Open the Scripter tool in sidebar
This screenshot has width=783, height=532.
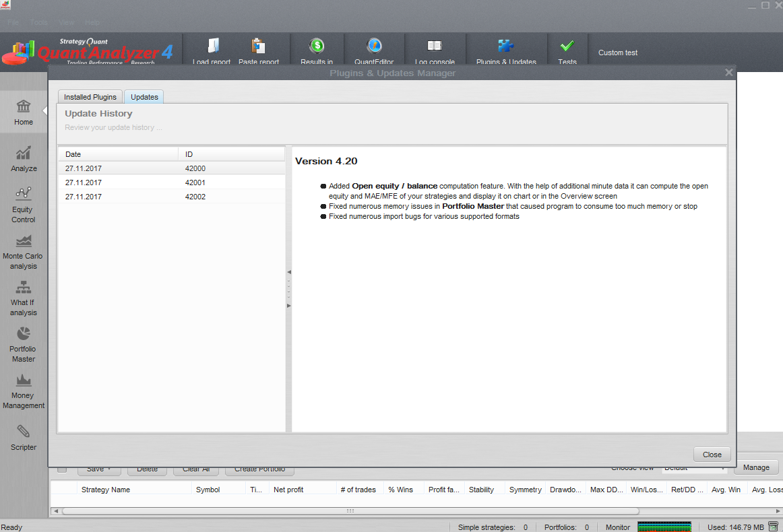click(x=24, y=438)
